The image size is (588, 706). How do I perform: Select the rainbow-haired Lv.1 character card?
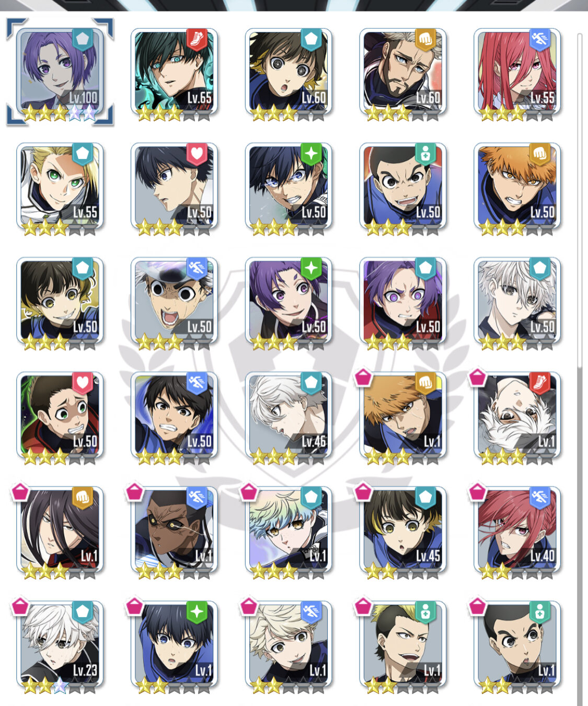coord(289,530)
